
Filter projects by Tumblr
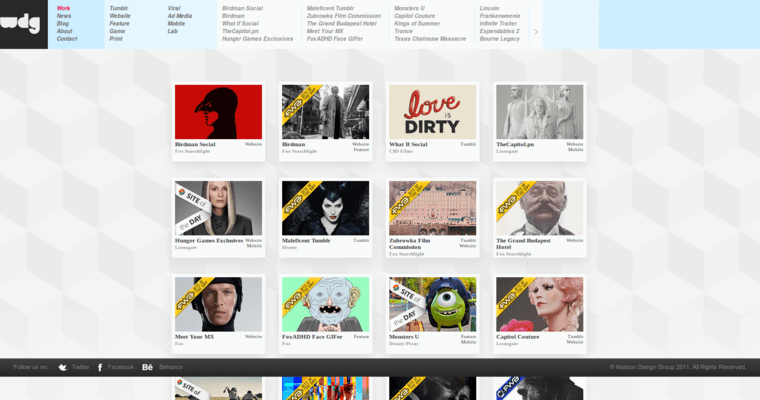point(119,8)
